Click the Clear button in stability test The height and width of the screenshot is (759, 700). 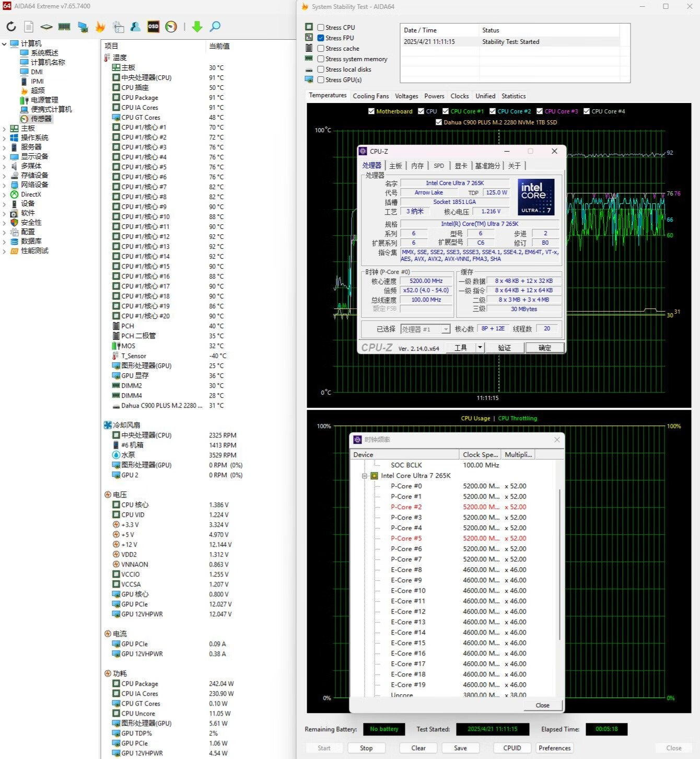418,748
